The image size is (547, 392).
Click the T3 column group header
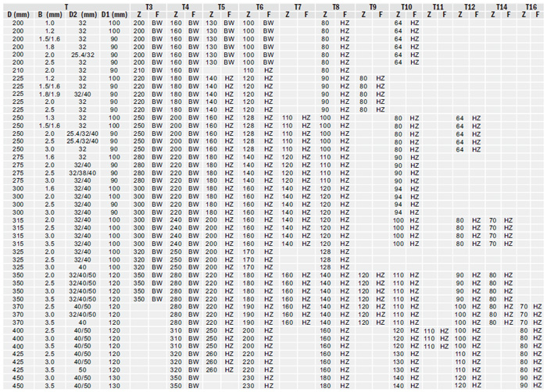(148, 6)
